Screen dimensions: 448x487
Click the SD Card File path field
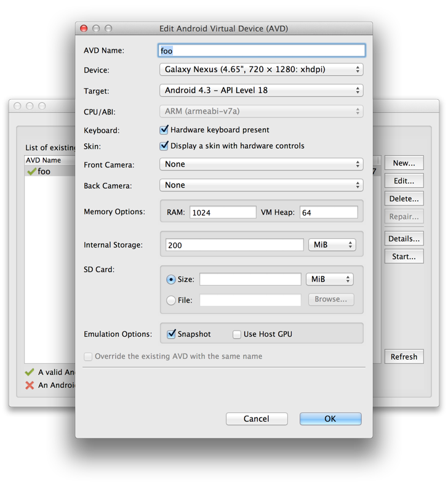click(x=250, y=300)
